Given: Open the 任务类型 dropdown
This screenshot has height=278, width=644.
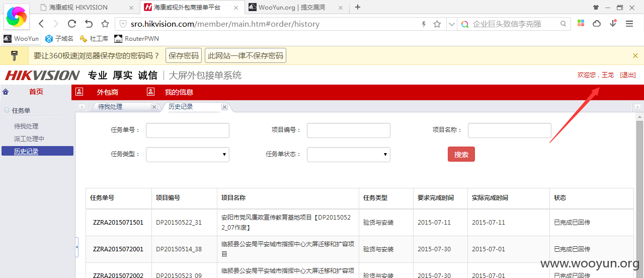Looking at the screenshot, I should point(188,155).
